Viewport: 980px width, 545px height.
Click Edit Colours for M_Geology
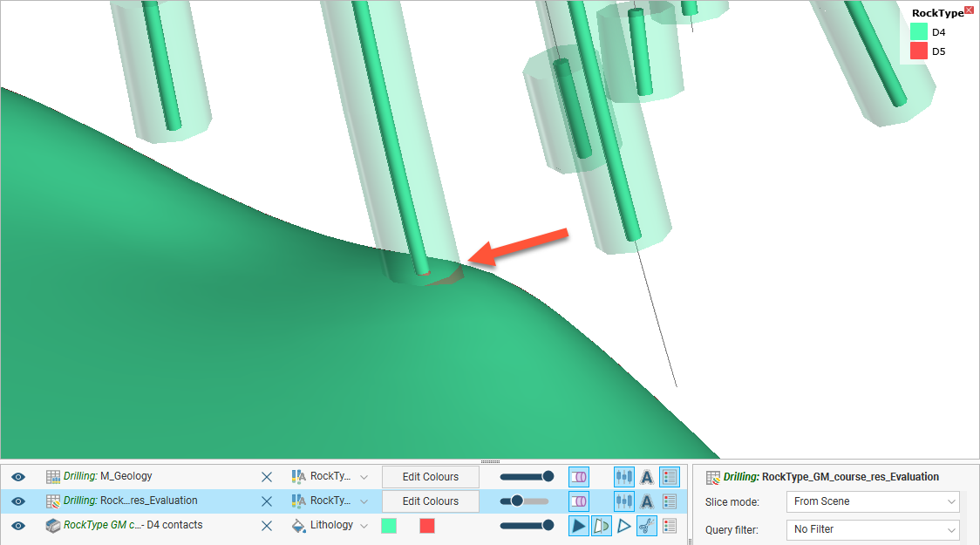(430, 477)
